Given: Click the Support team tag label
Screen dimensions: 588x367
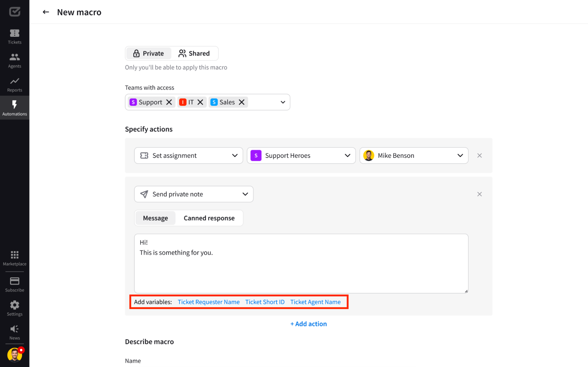Looking at the screenshot, I should (x=150, y=102).
